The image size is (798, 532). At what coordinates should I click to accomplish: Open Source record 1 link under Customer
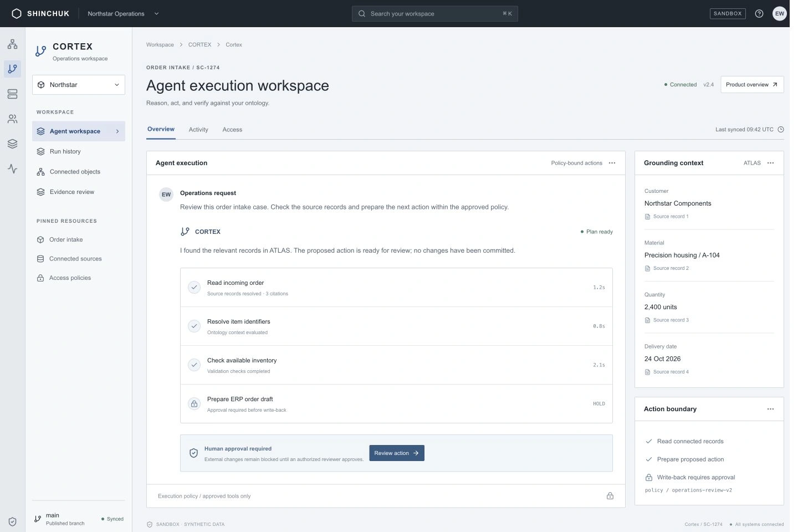coord(667,217)
